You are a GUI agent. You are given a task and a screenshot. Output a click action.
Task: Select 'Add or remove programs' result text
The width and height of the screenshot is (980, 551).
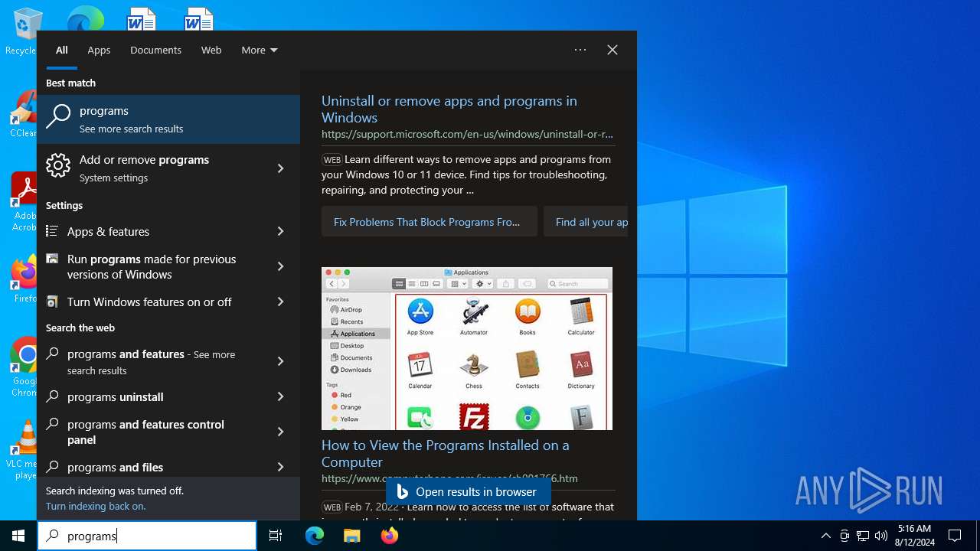[x=144, y=159]
